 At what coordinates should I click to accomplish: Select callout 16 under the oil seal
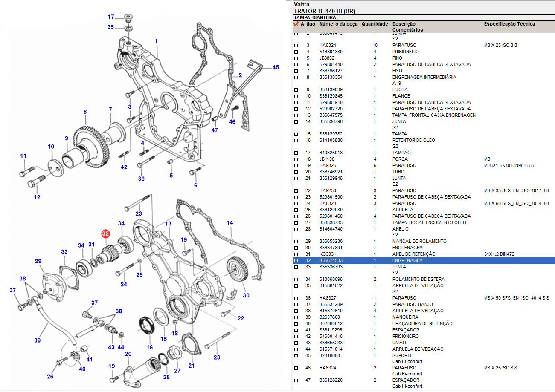150,347
